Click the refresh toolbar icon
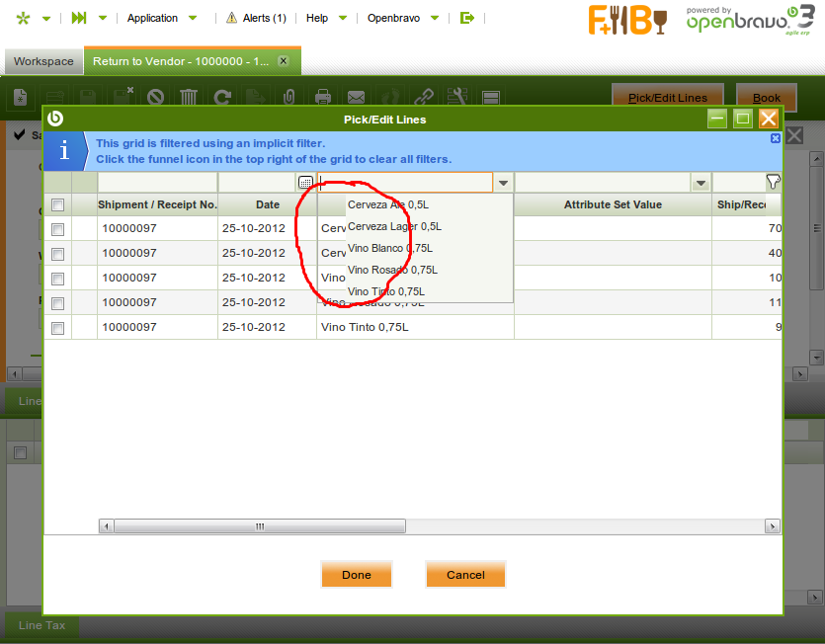 [222, 97]
